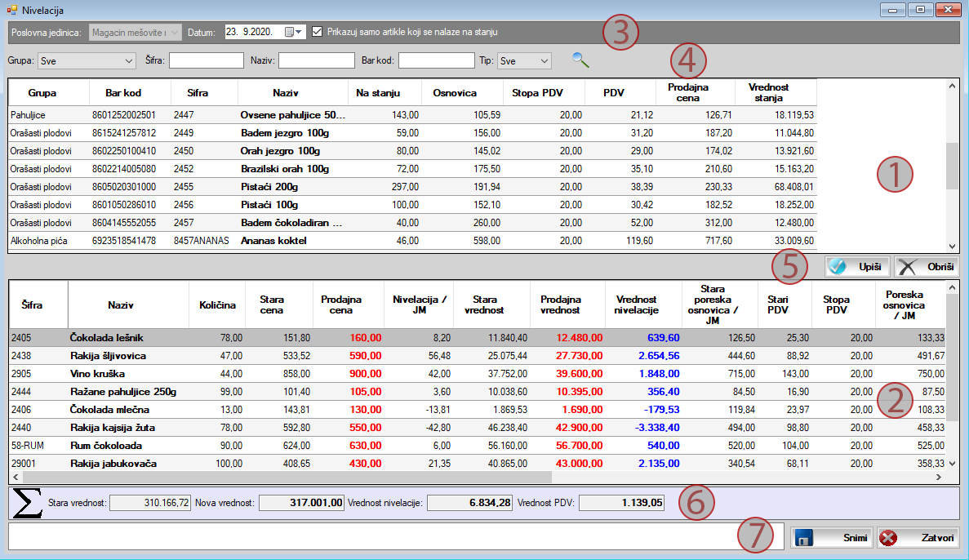
Task: Save with the Snimi button
Action: (x=832, y=538)
